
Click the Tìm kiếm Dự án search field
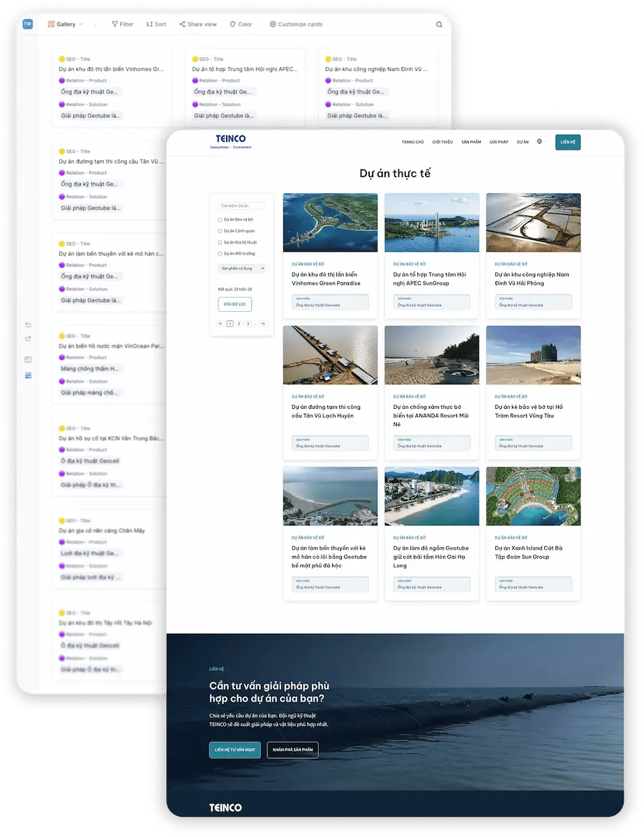tap(242, 206)
